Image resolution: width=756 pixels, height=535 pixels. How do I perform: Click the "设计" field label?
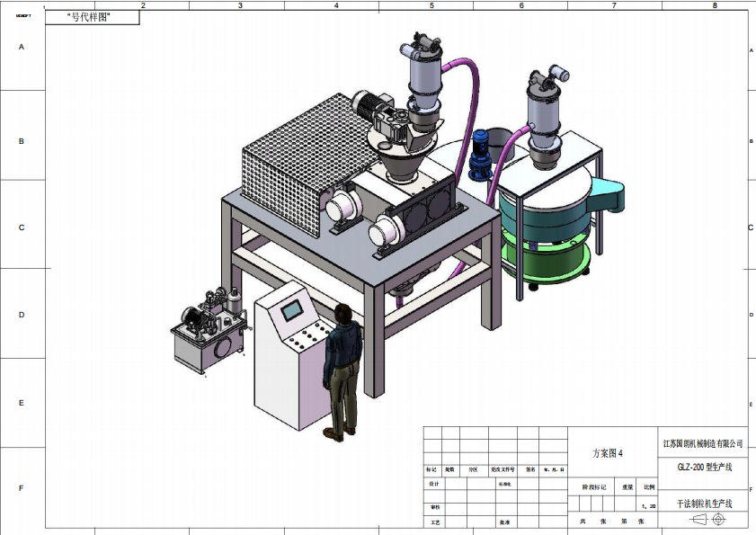click(434, 484)
